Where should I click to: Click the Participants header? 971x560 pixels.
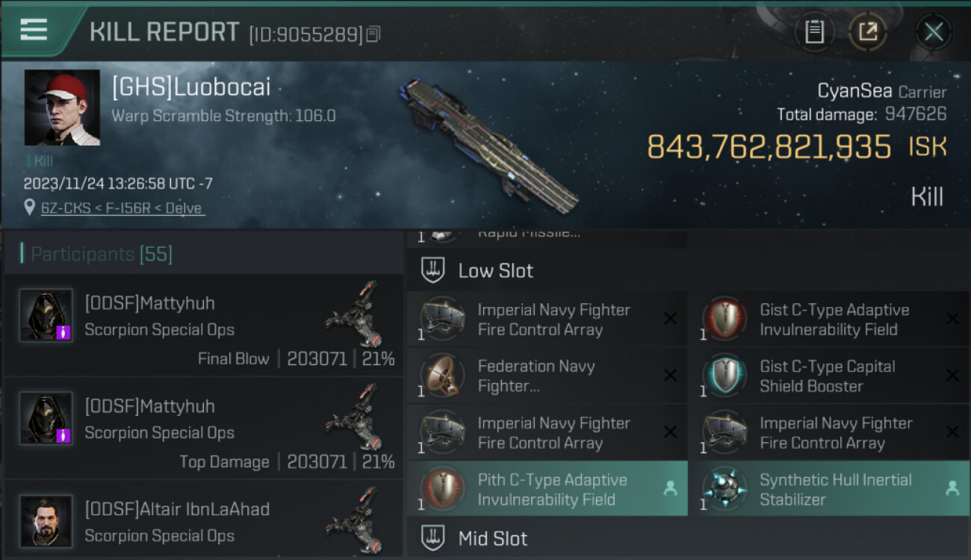click(x=101, y=255)
